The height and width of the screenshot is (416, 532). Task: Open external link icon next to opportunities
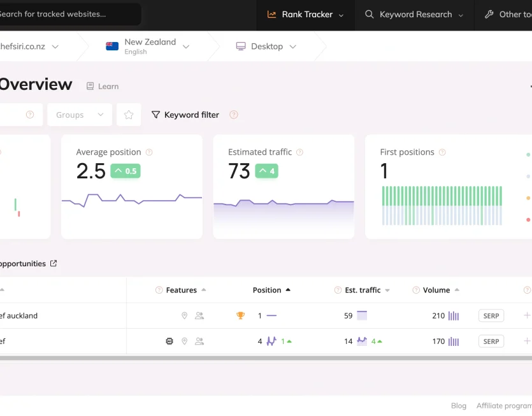coord(54,263)
